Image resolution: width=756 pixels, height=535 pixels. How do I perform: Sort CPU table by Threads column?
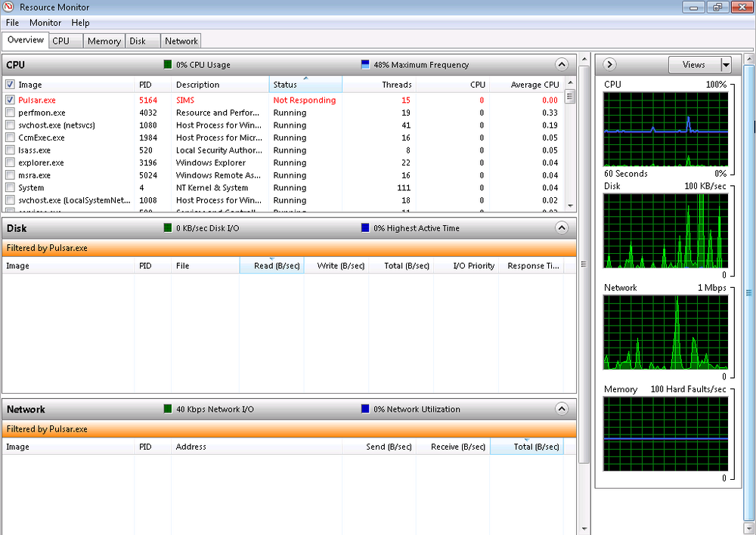[379, 85]
